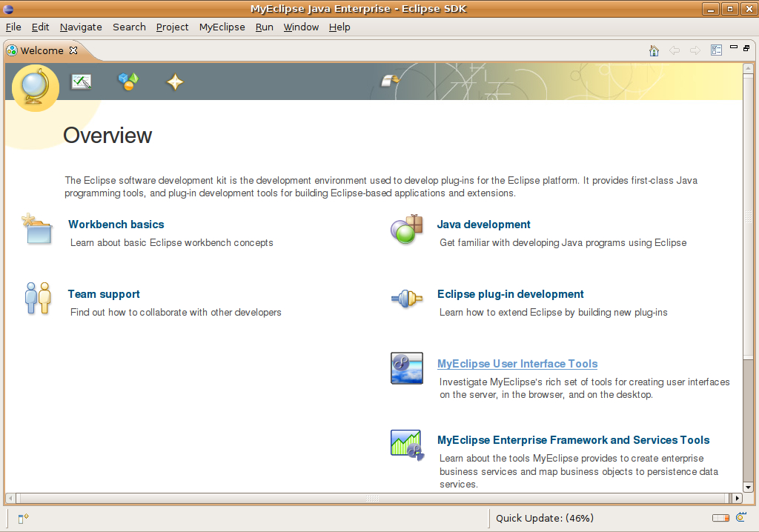759x532 pixels.
Task: Click the Eclipse window icon in title bar
Action: 8,9
